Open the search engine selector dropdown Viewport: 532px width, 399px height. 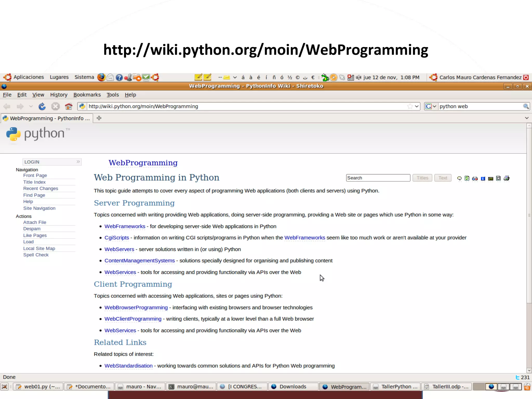click(431, 106)
